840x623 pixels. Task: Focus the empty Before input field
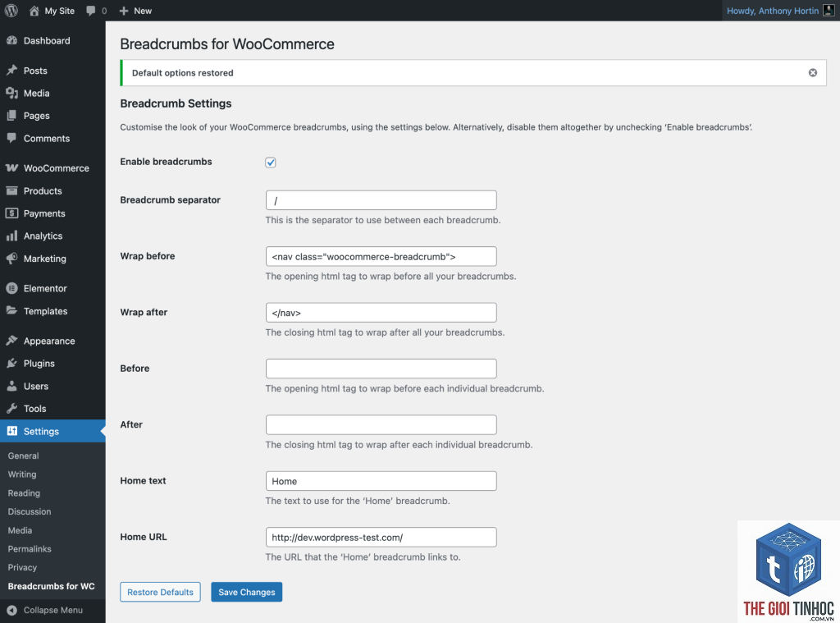[x=381, y=369]
